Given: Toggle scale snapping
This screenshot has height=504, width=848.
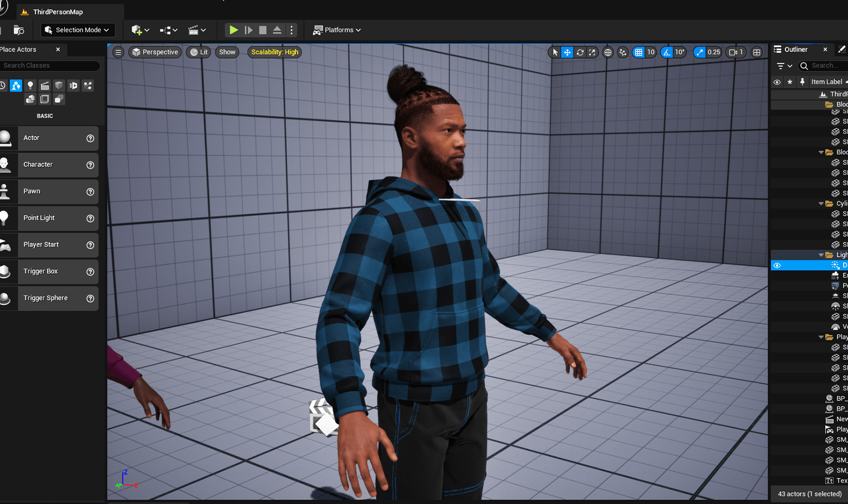Looking at the screenshot, I should point(700,52).
